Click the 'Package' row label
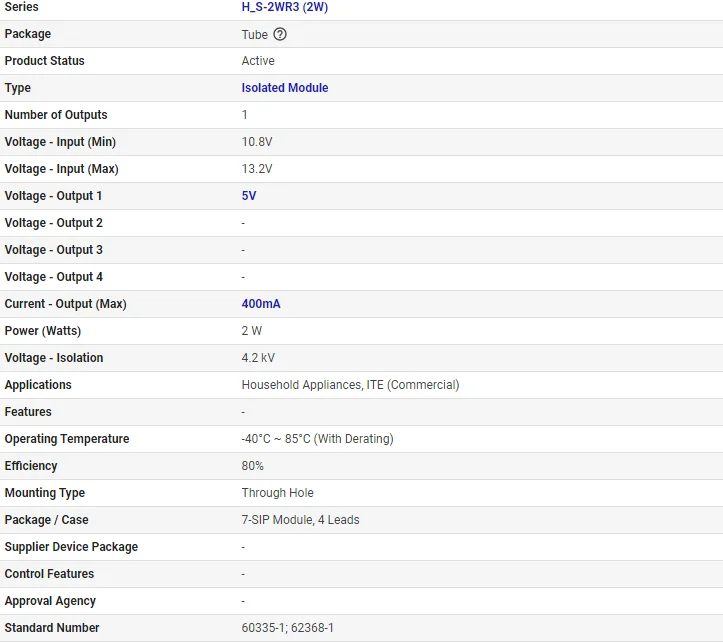723x642 pixels. pos(28,34)
